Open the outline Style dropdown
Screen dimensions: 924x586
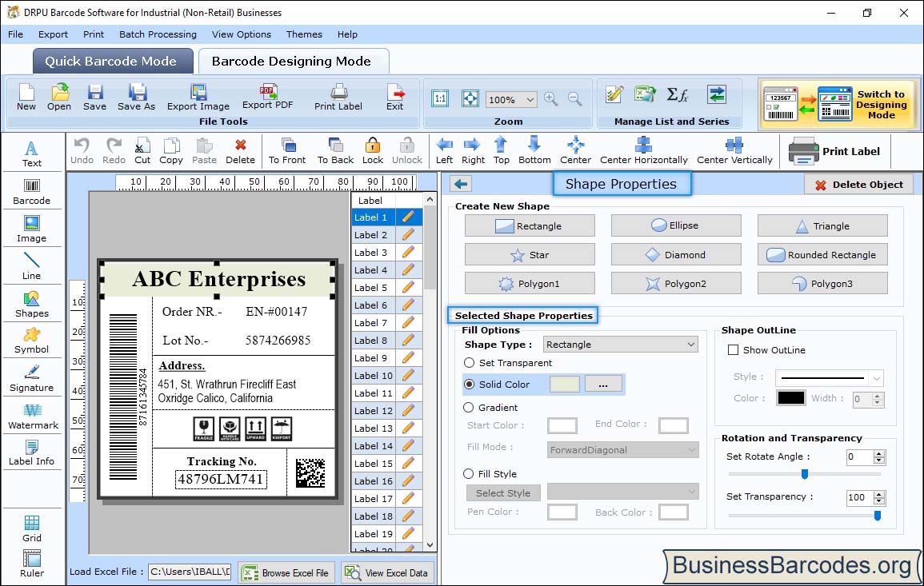[877, 378]
